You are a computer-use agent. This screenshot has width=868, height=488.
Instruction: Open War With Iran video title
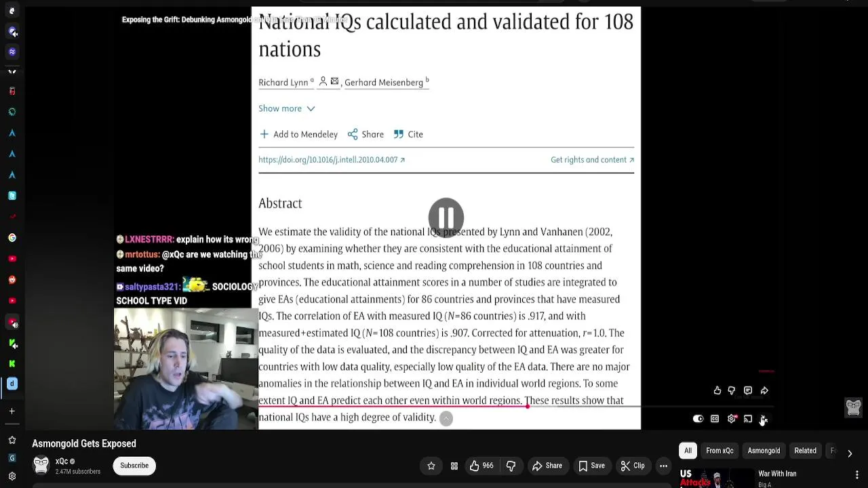point(777,474)
